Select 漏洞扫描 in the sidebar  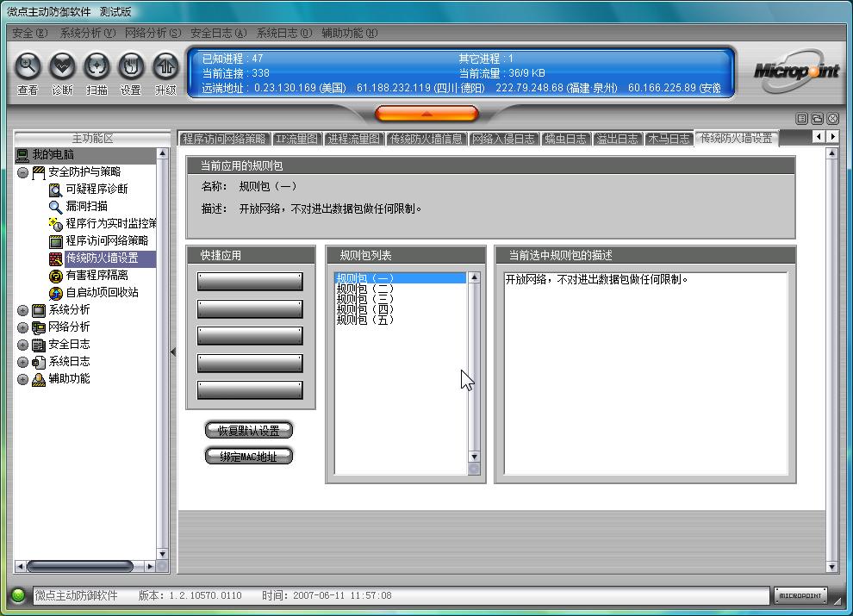click(x=86, y=206)
